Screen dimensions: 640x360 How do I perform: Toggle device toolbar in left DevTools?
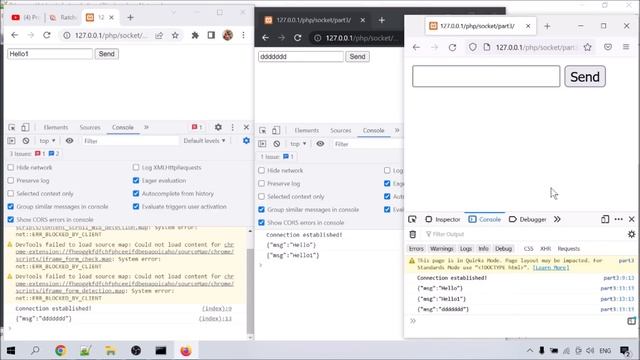(x=25, y=127)
